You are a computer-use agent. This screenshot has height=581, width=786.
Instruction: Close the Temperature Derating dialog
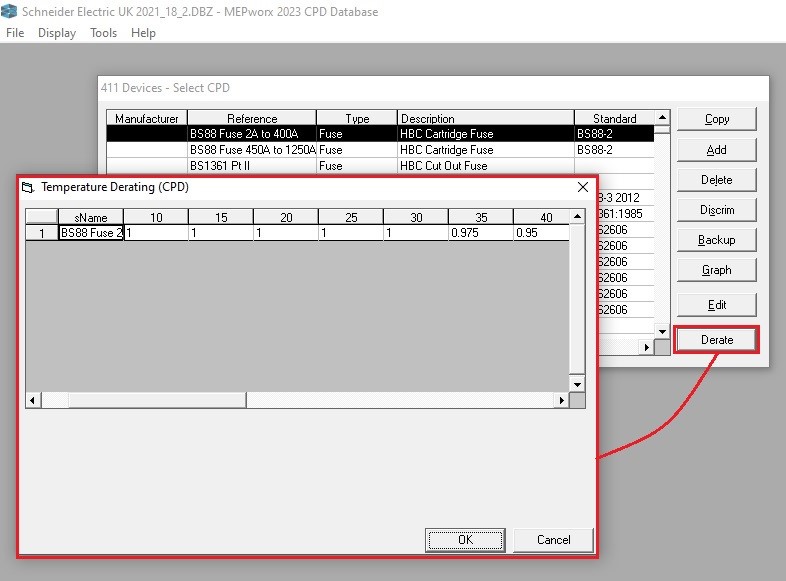(x=582, y=187)
